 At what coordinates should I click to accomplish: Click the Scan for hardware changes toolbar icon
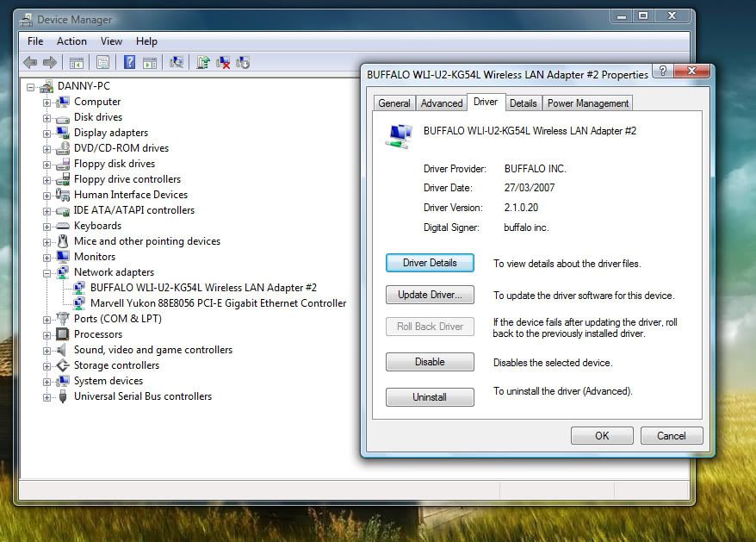pyautogui.click(x=177, y=62)
